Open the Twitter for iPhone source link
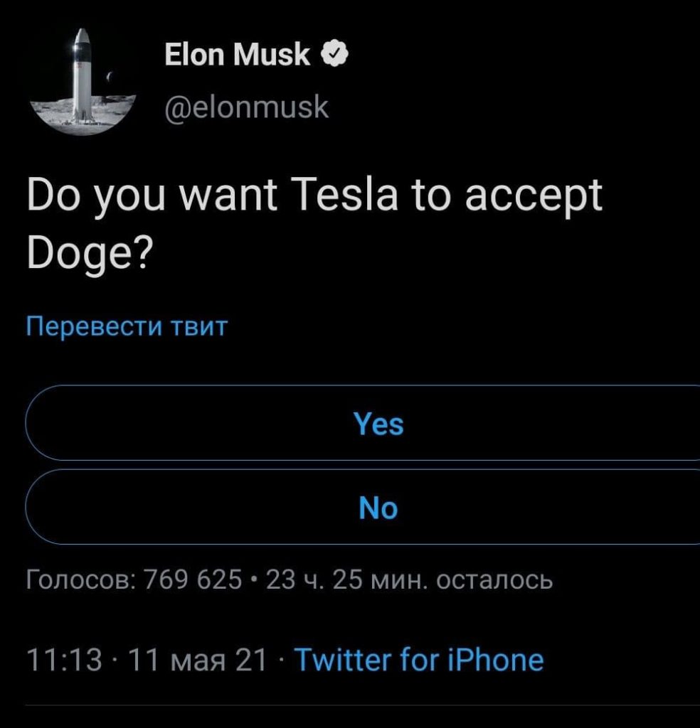Viewport: 700px width, 728px height. click(419, 660)
